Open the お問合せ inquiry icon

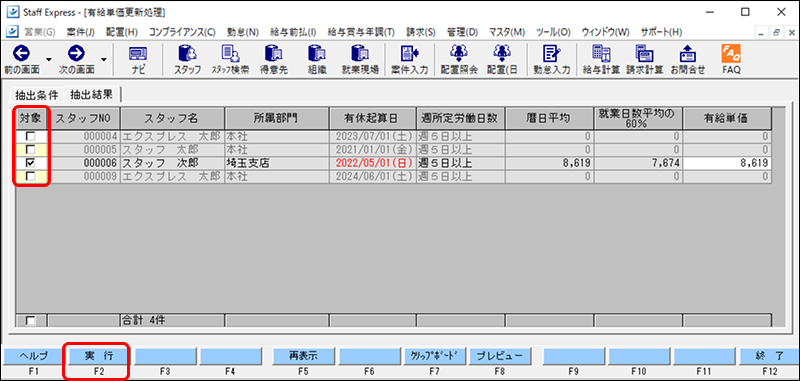click(x=687, y=54)
